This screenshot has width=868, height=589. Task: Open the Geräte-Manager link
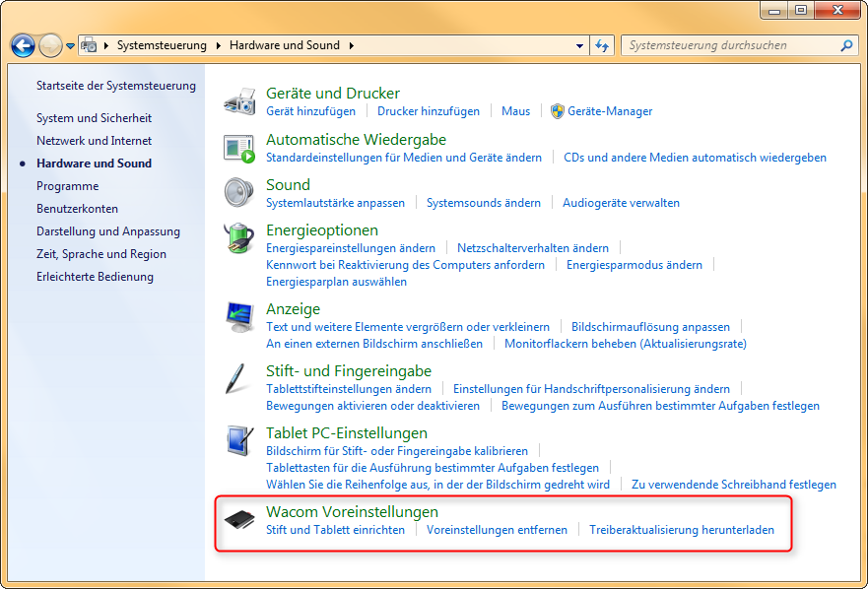click(610, 111)
